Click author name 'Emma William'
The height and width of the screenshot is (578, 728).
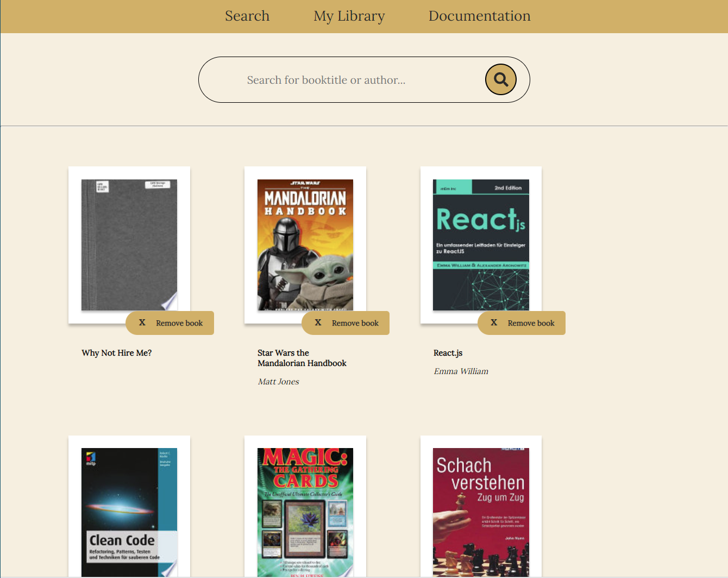[x=461, y=371]
